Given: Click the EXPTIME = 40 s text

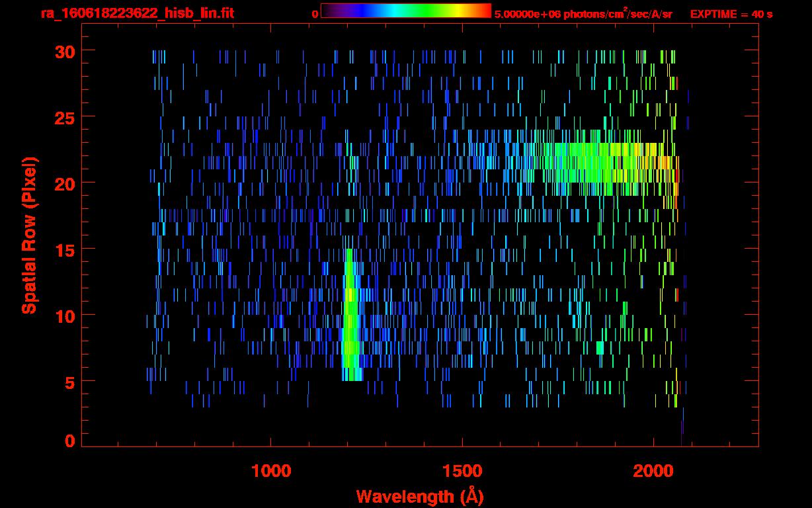Looking at the screenshot, I should point(731,14).
